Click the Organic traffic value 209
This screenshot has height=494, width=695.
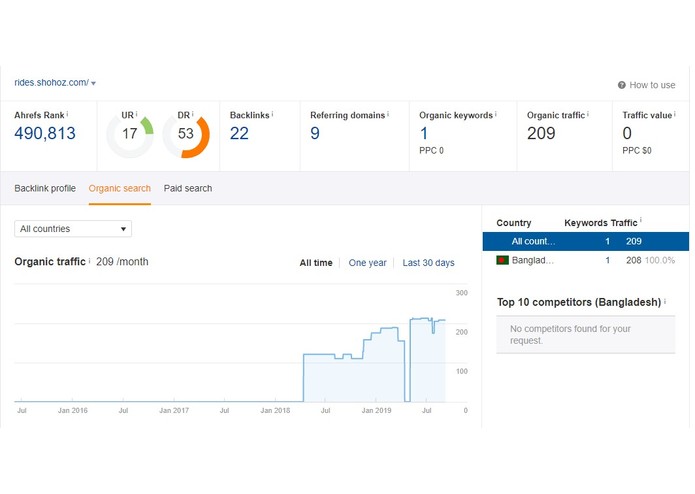pyautogui.click(x=541, y=133)
